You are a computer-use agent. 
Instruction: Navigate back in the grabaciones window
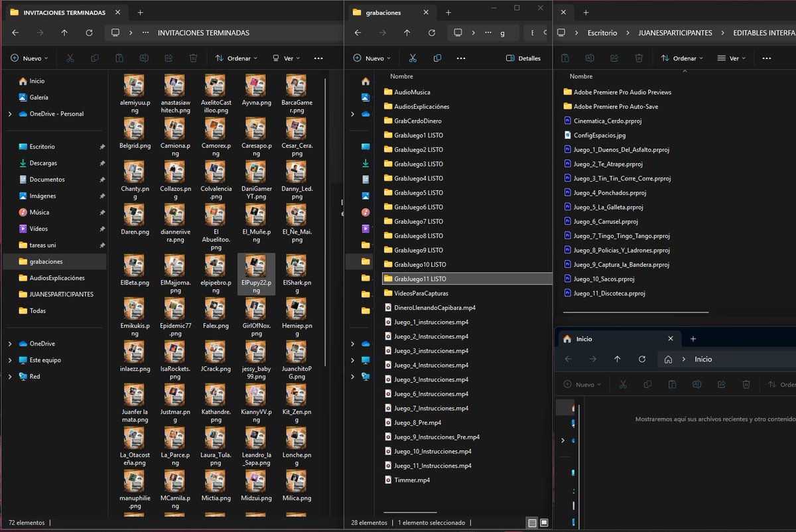[358, 33]
